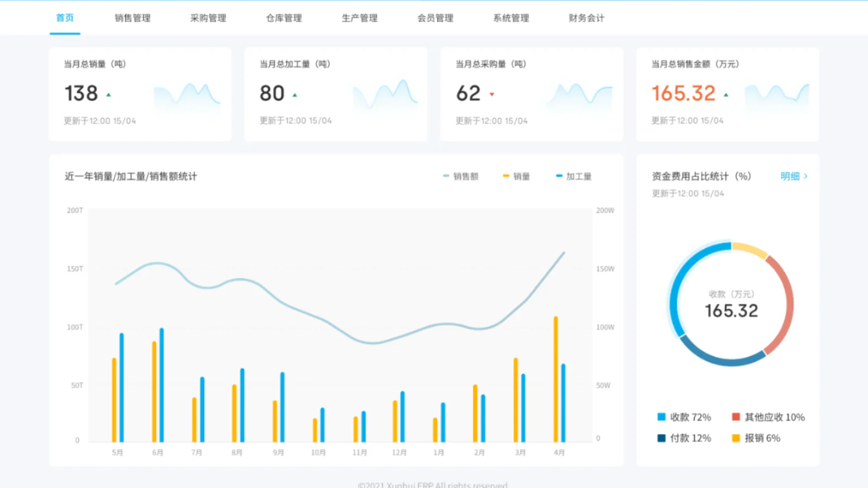Screen dimensions: 868x488
Task: Click the green up-arrow next to 138
Action: click(x=108, y=95)
